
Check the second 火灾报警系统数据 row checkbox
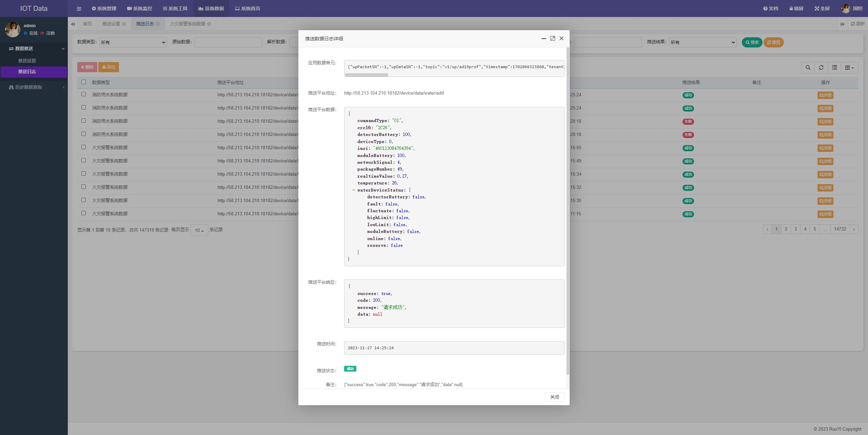tap(83, 160)
